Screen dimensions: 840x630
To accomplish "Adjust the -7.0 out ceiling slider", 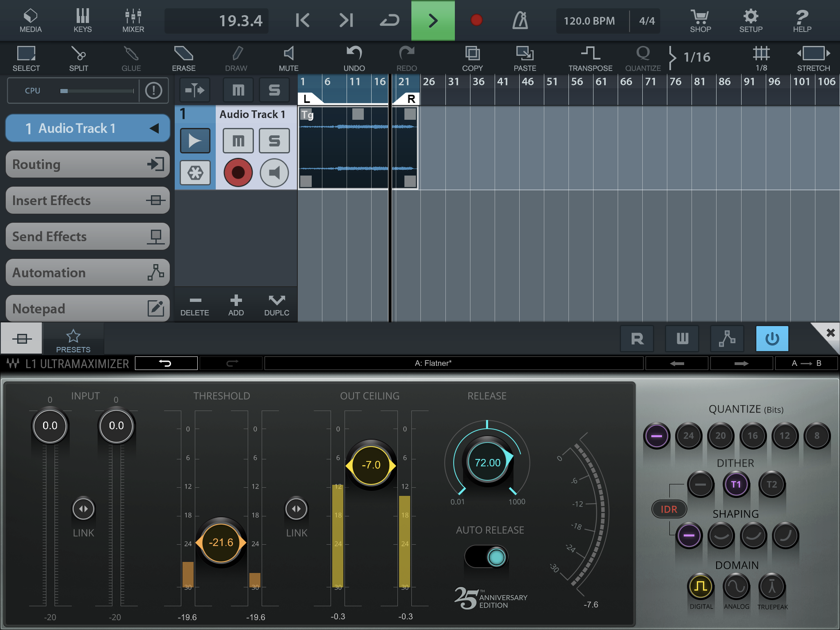I will point(371,465).
